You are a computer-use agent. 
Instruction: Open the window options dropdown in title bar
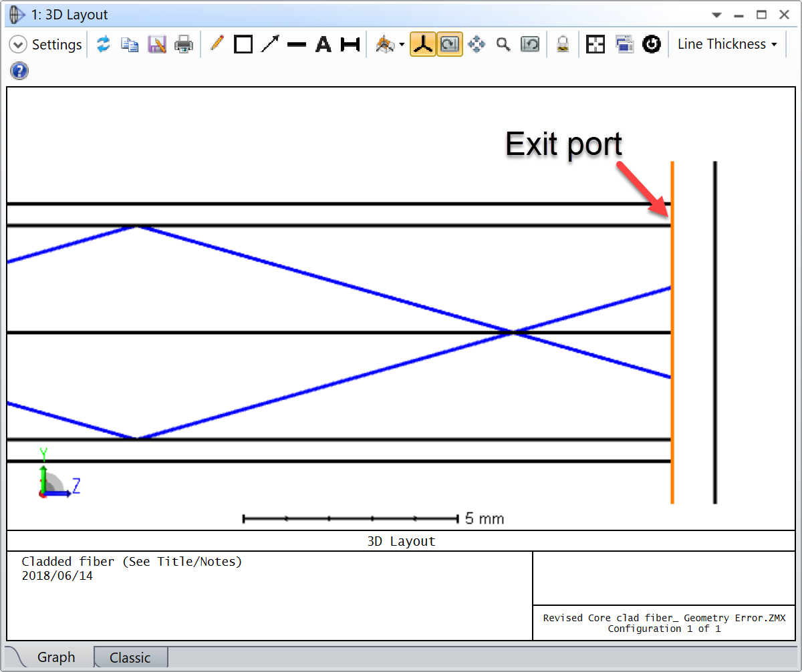pos(716,15)
